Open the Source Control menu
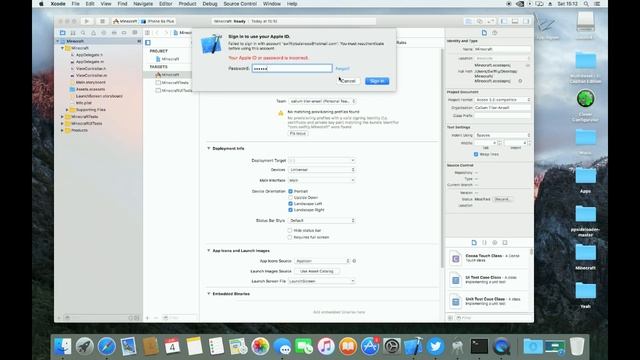 tap(240, 4)
